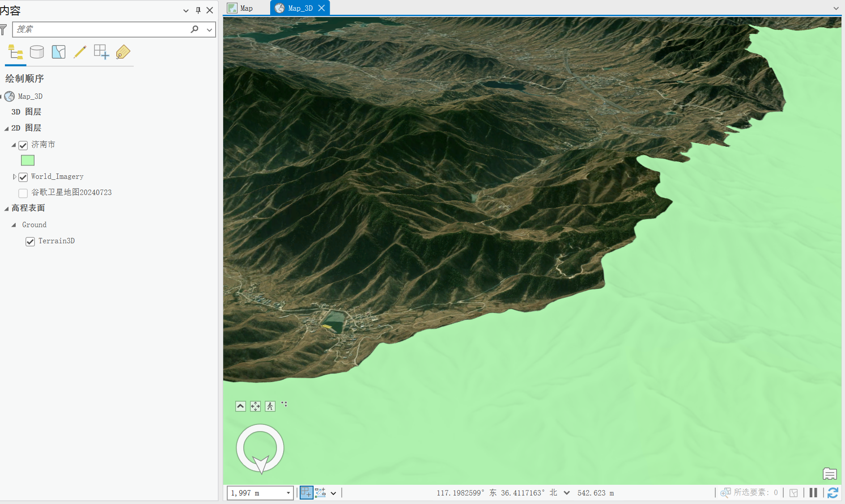This screenshot has height=504, width=845.
Task: Click the 542.623 m elevation readout
Action: tap(596, 493)
